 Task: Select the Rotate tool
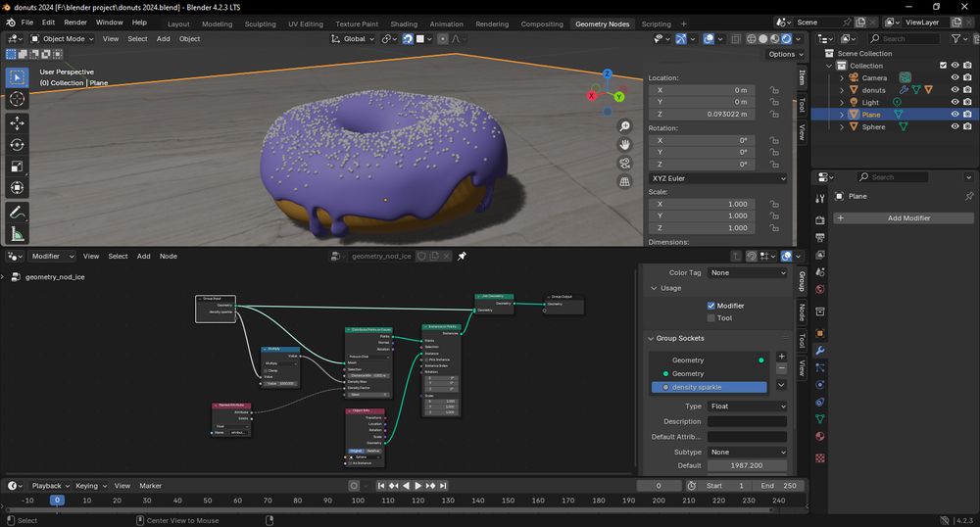point(17,145)
